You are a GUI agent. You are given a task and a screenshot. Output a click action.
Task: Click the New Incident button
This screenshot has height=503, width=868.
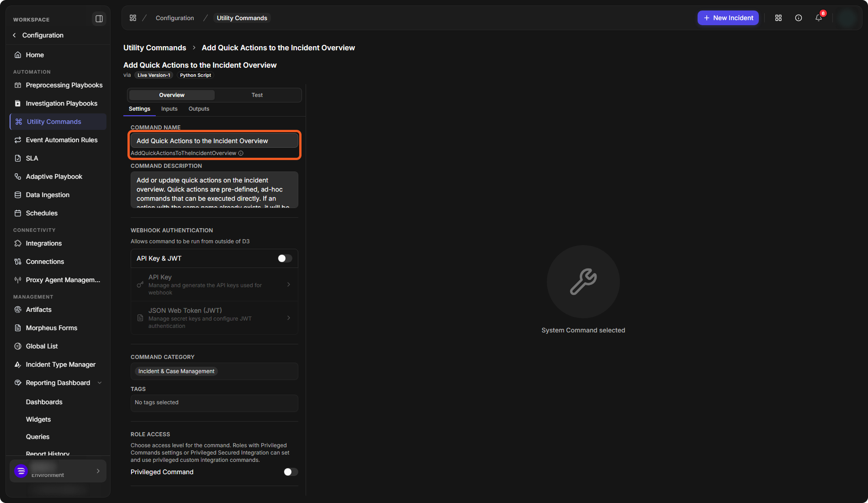[728, 18]
